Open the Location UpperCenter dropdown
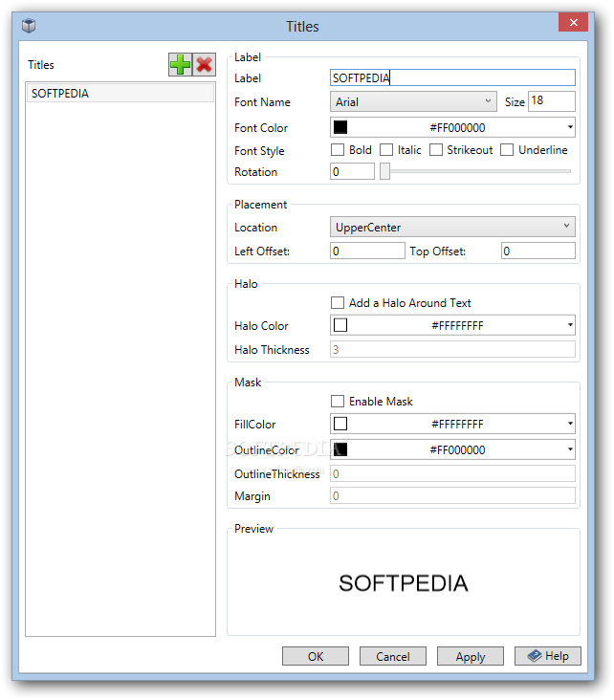This screenshot has width=614, height=700. click(452, 227)
